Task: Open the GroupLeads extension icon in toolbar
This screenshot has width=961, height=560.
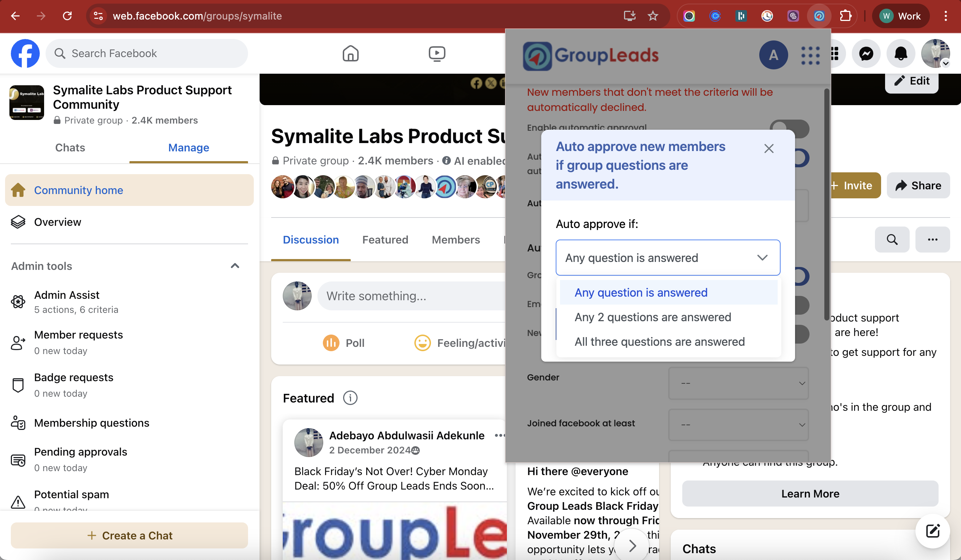Action: 819,16
